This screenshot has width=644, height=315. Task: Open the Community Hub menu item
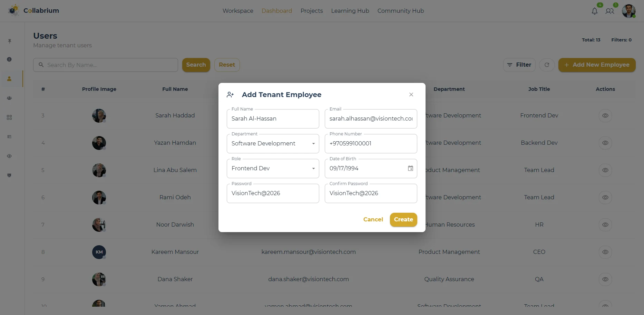tap(401, 11)
